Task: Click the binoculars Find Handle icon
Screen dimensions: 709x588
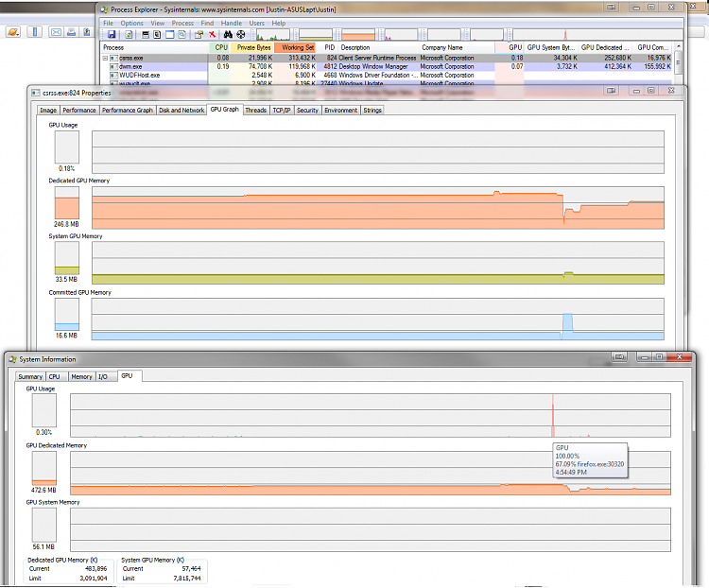Action: pos(228,34)
